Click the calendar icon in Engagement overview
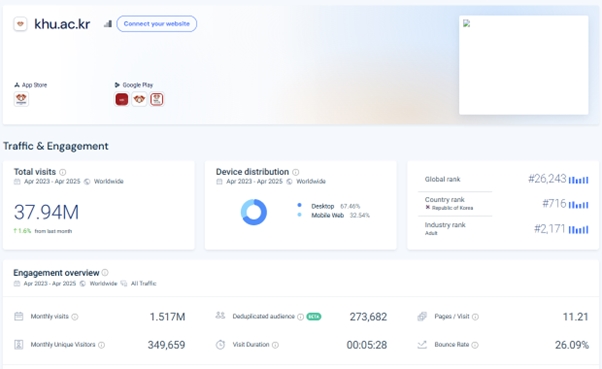 17,284
